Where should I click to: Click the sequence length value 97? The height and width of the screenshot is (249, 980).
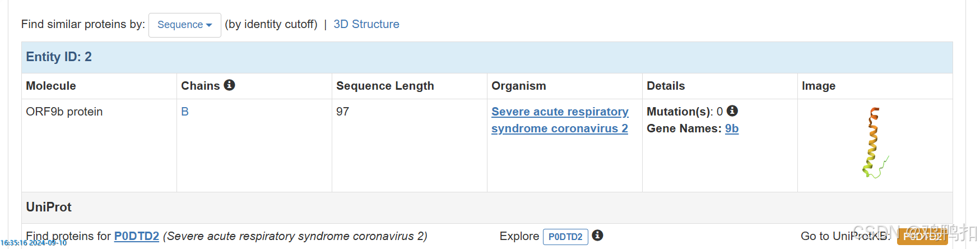coord(342,112)
